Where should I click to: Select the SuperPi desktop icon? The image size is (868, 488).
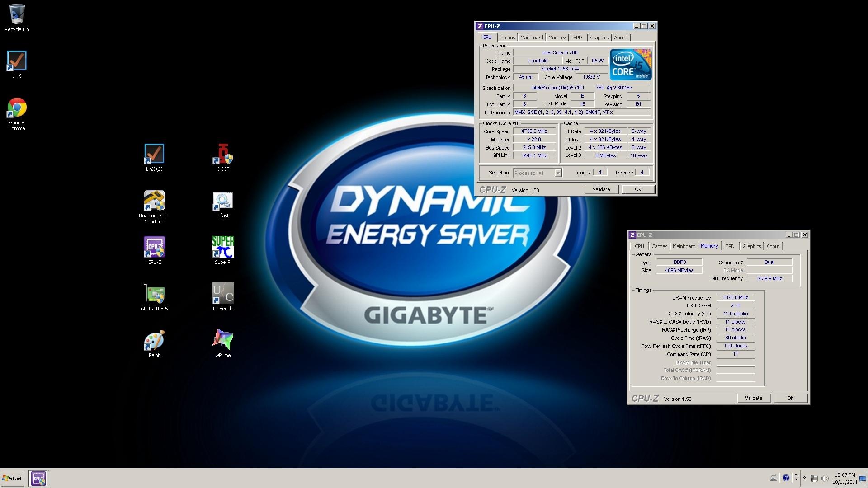coord(223,251)
